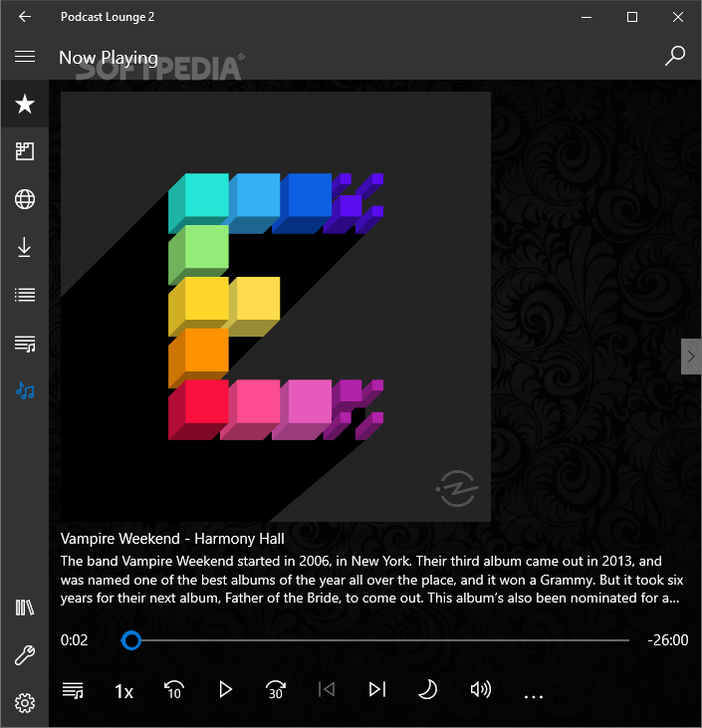The height and width of the screenshot is (728, 702).
Task: Click the remaining time -26:00
Action: tap(667, 640)
